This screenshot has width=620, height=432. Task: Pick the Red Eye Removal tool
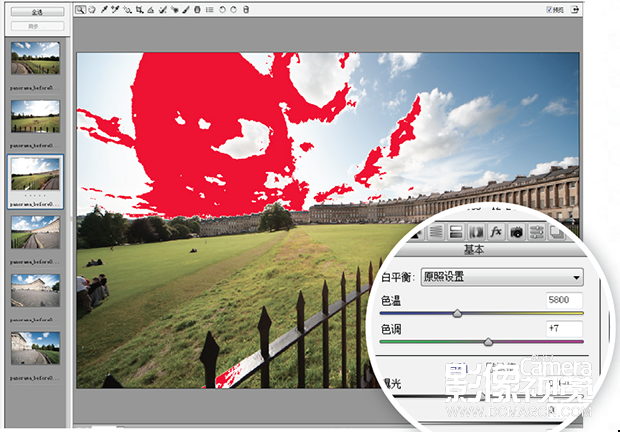174,9
